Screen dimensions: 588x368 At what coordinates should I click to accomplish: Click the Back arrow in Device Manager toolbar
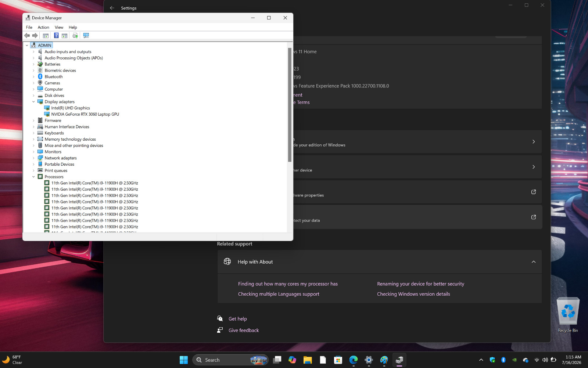pos(27,36)
